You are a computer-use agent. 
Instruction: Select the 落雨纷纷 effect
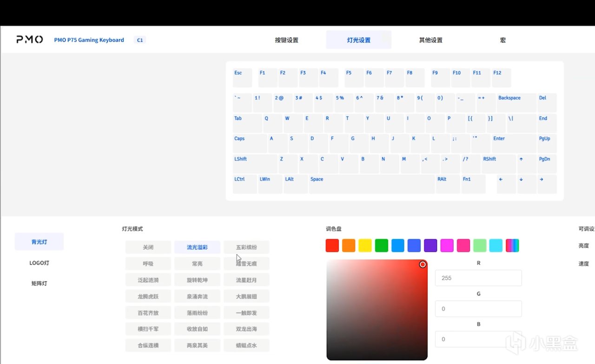click(198, 313)
